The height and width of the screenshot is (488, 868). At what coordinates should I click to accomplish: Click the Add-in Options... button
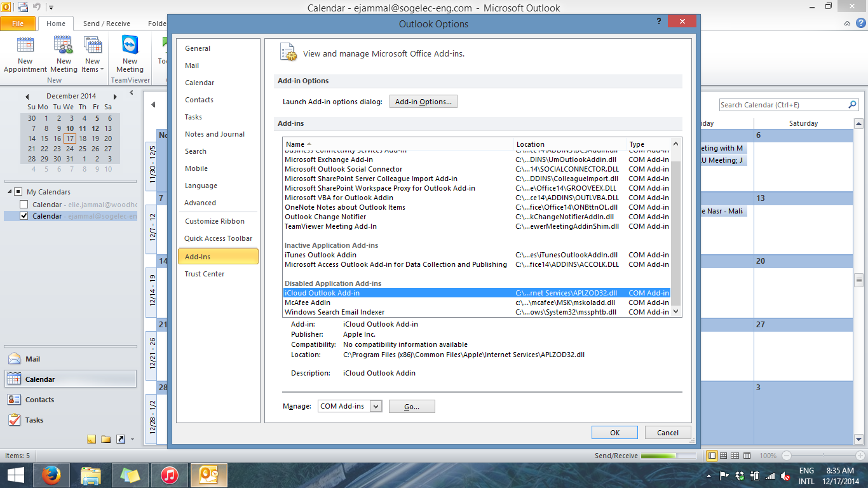423,102
